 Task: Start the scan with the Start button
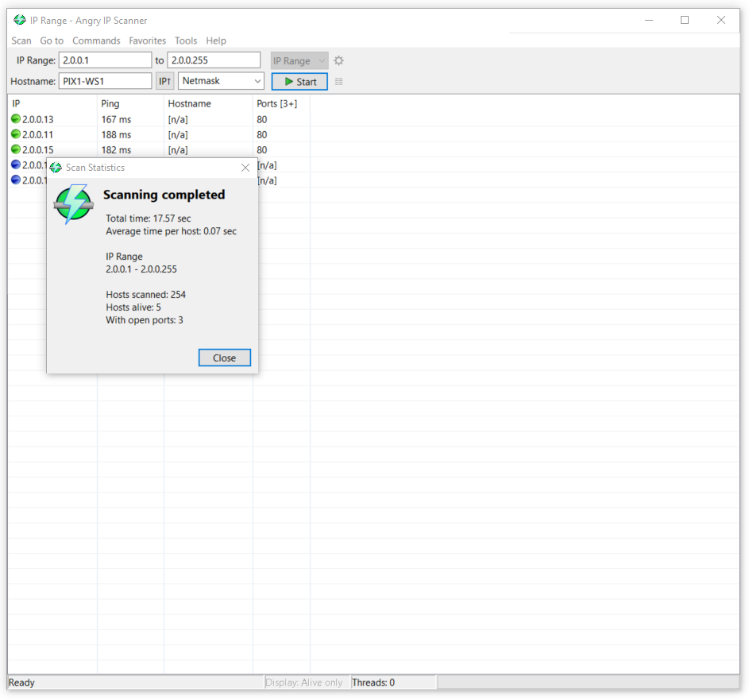[299, 82]
